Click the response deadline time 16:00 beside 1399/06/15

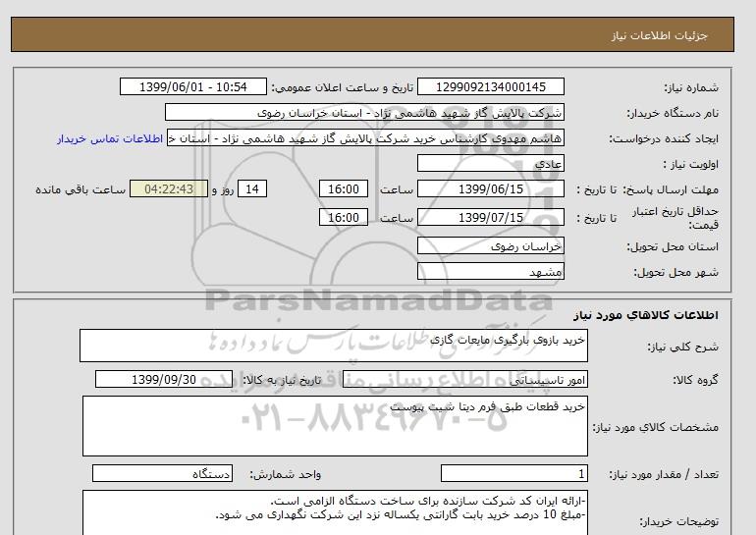point(344,188)
